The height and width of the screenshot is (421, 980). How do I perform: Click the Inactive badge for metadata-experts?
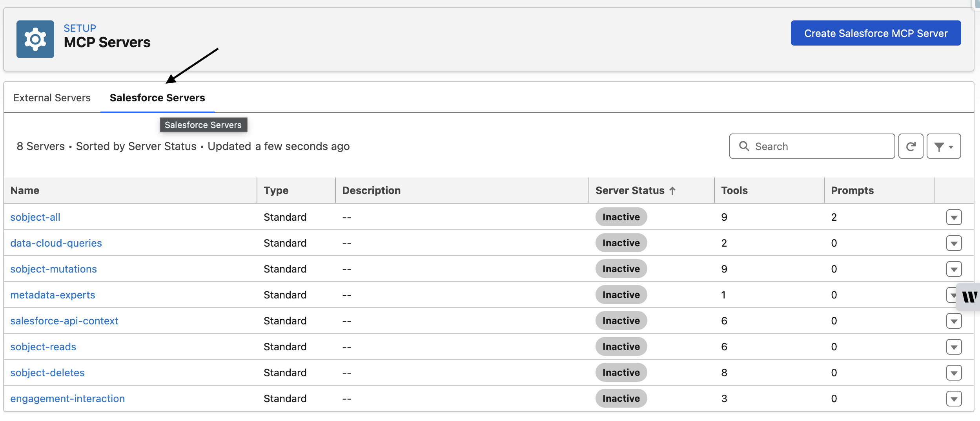click(x=621, y=295)
